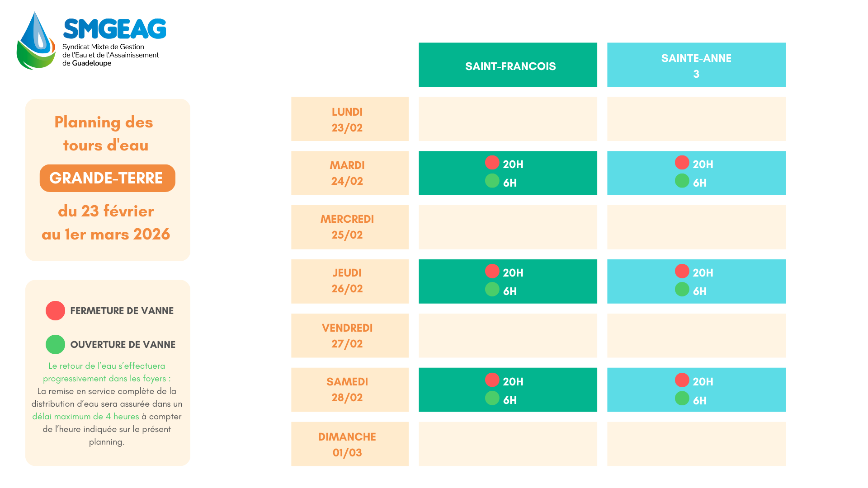868x488 pixels.
Task: Click Saturday's red closing dot for Saint-Francois
Action: pos(492,380)
